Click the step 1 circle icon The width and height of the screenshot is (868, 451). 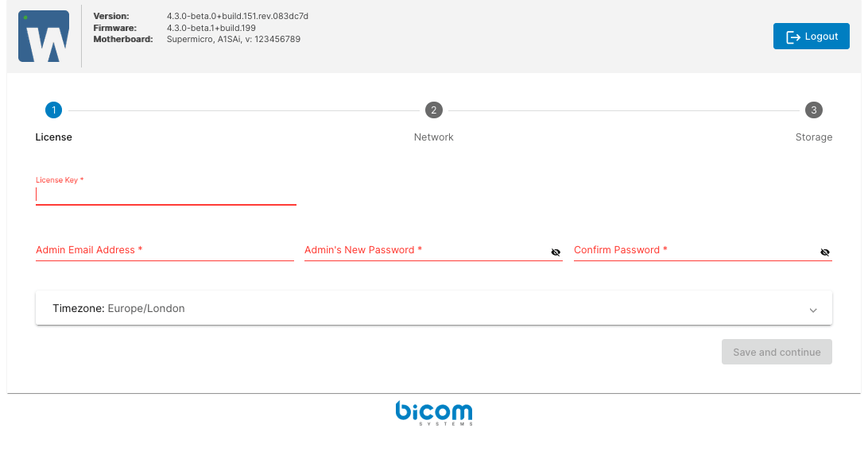tap(54, 110)
